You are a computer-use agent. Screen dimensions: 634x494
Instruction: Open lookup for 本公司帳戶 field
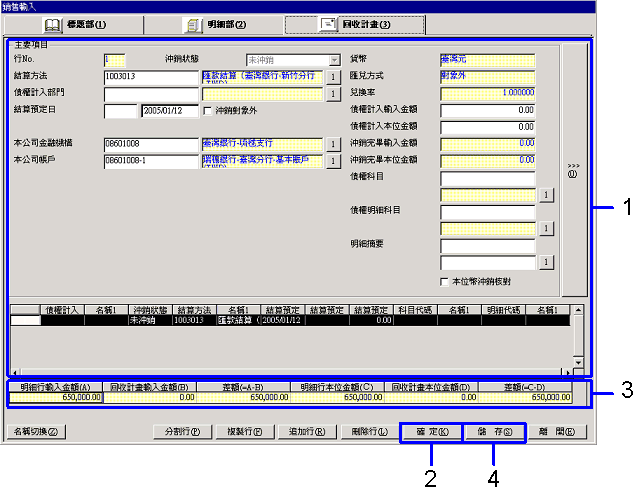(x=333, y=160)
